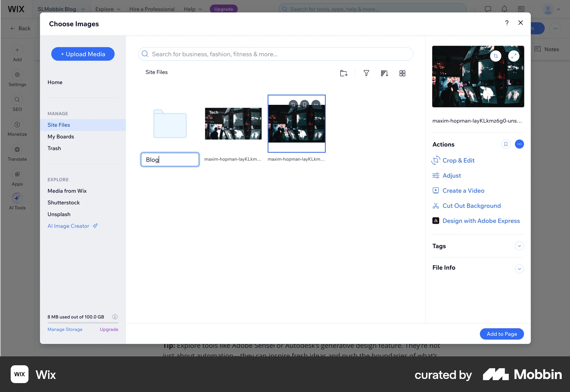570x392 pixels.
Task: Click the Add to Page button
Action: (x=501, y=334)
